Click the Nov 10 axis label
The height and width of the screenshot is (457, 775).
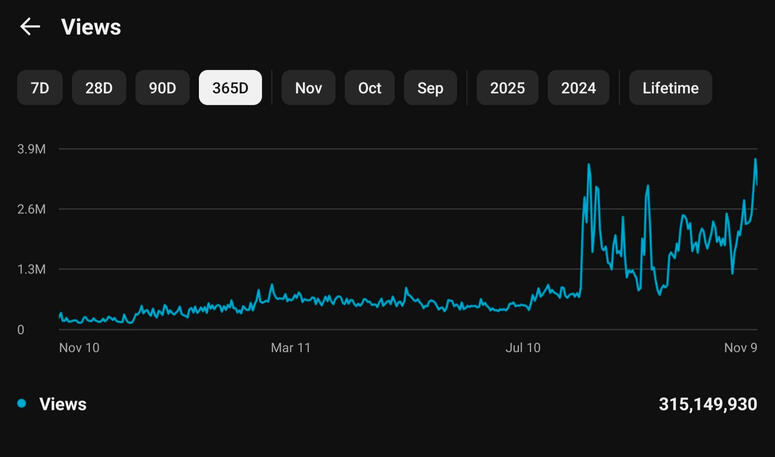pos(79,348)
